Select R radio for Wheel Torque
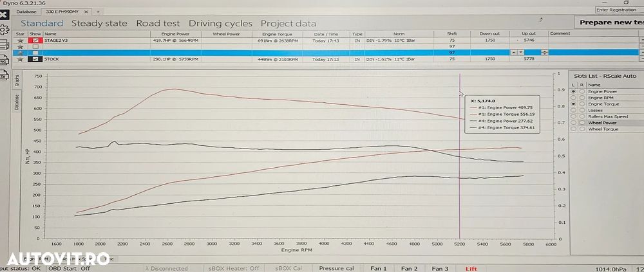 (x=582, y=129)
